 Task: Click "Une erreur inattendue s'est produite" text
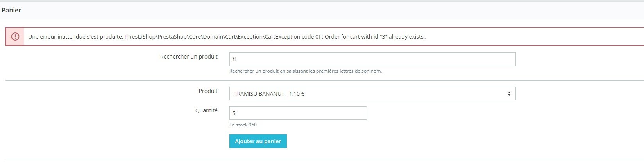pyautogui.click(x=75, y=37)
